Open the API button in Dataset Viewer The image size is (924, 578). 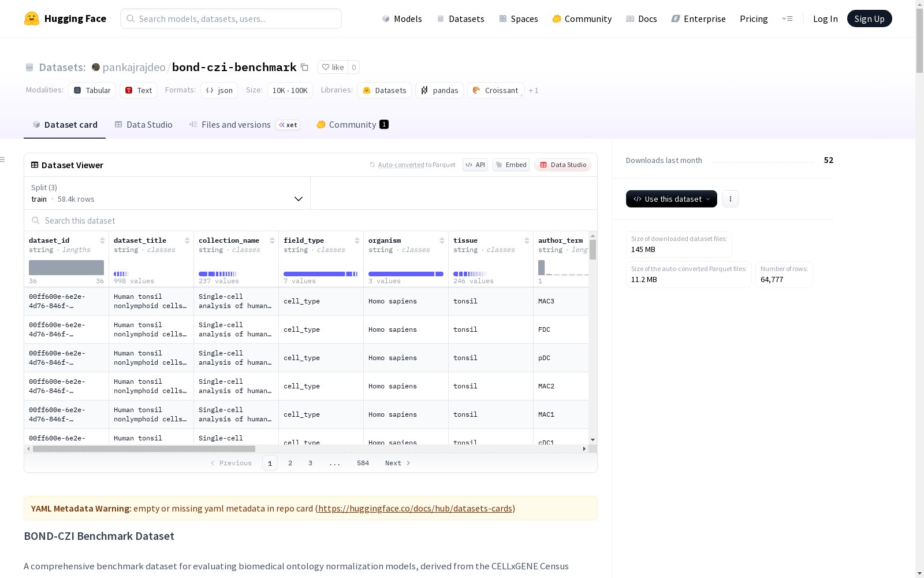click(x=475, y=165)
